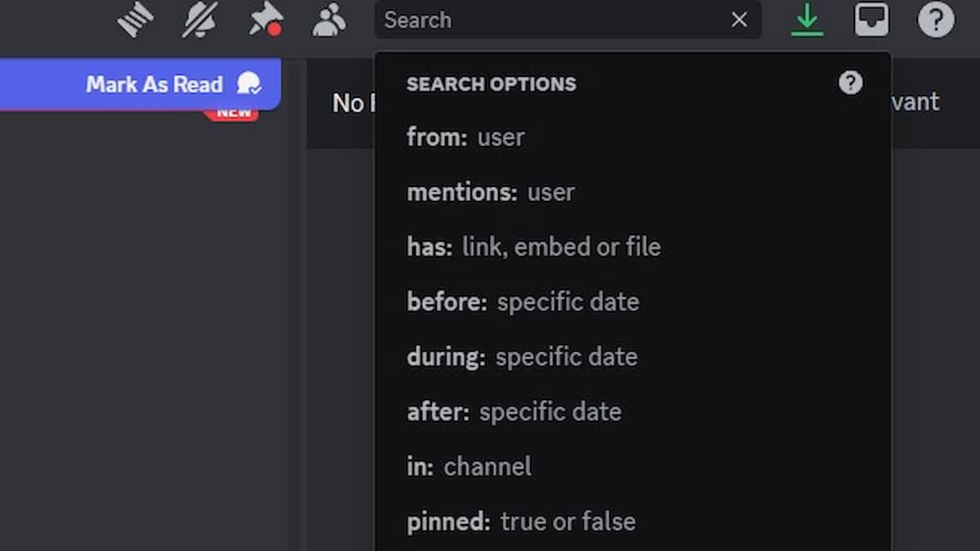Choose 'has: link, embed or file' filter
Image resolution: width=980 pixels, height=551 pixels.
point(633,247)
